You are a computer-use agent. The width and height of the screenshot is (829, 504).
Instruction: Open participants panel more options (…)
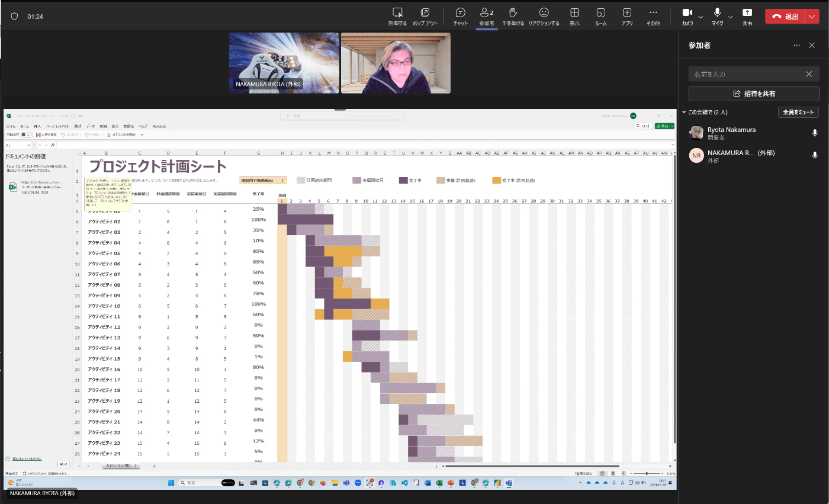pos(796,46)
